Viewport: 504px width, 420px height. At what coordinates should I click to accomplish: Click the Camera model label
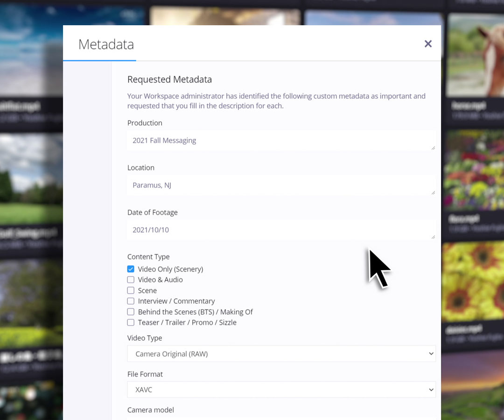pos(150,410)
